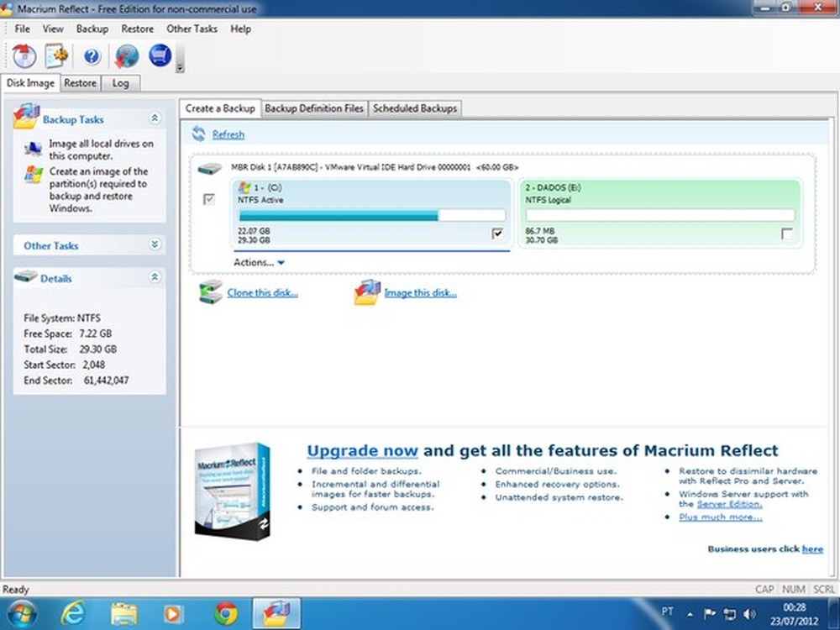This screenshot has width=840, height=630.
Task: Click the Clone this disk link
Action: (262, 292)
